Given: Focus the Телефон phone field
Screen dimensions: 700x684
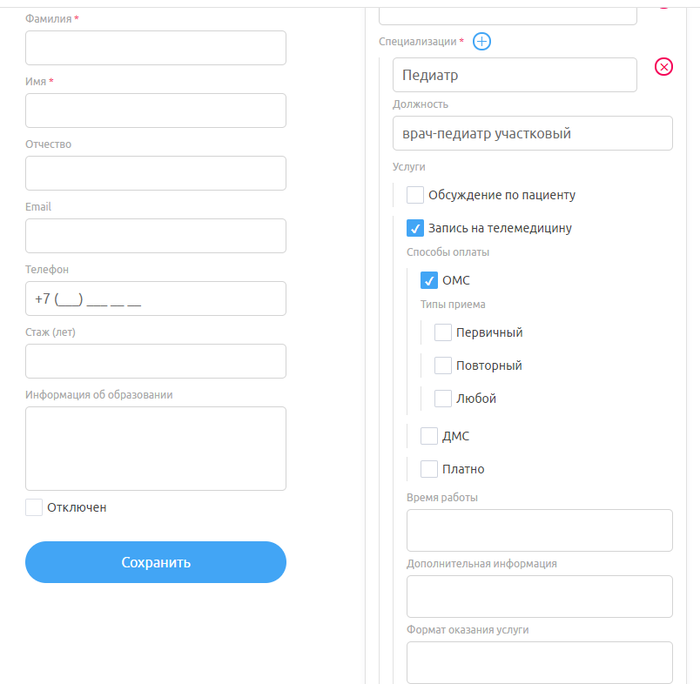Looking at the screenshot, I should tap(156, 299).
